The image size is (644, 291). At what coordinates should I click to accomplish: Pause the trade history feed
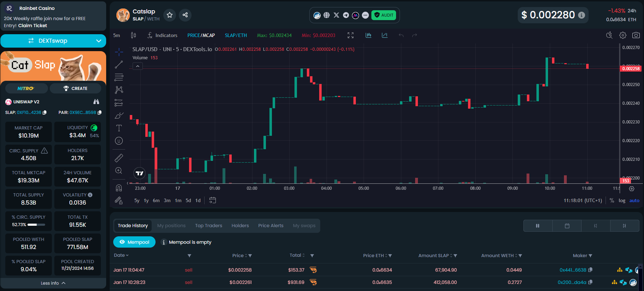pyautogui.click(x=538, y=226)
